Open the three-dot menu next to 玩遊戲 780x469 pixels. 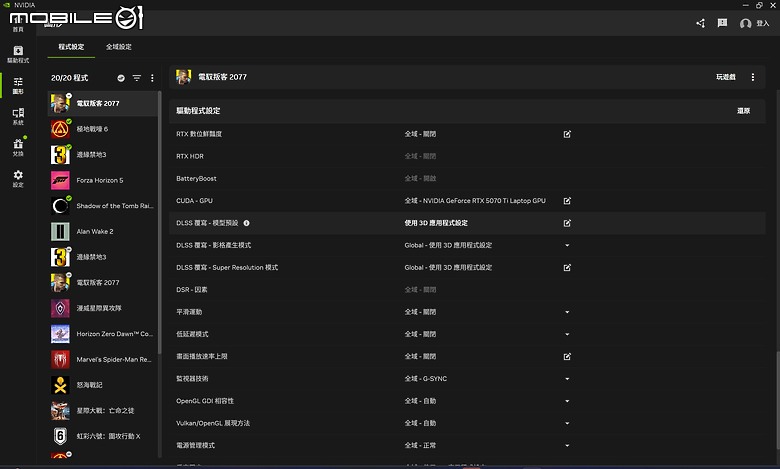pos(753,77)
